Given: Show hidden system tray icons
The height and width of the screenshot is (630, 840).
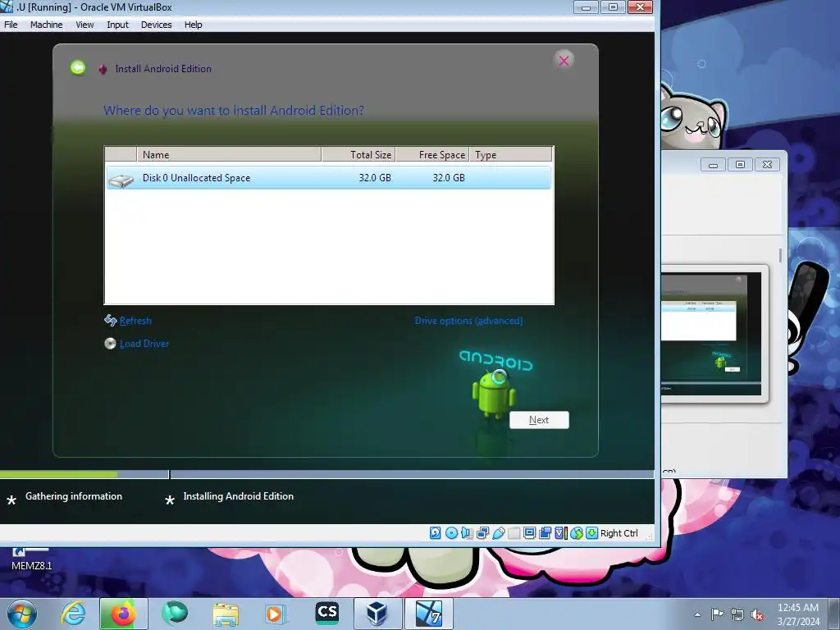Looking at the screenshot, I should click(697, 614).
